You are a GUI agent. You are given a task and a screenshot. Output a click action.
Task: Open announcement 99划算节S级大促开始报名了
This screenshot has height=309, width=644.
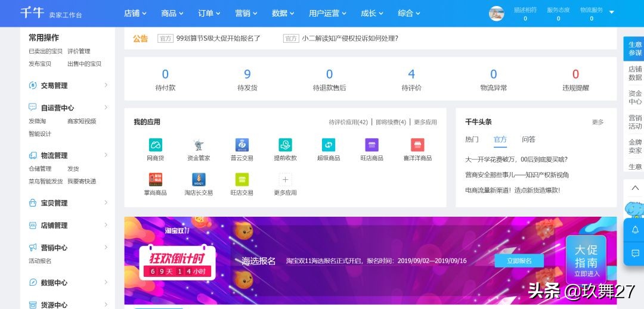click(218, 39)
